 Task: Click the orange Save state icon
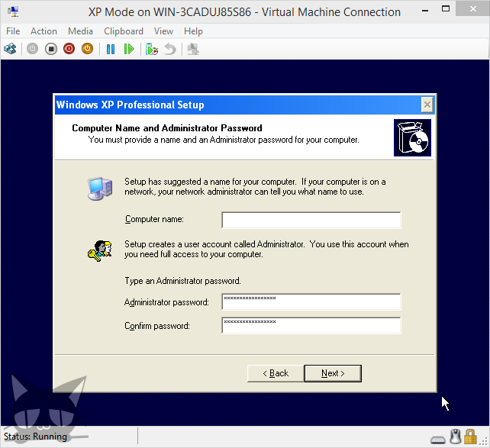(88, 49)
